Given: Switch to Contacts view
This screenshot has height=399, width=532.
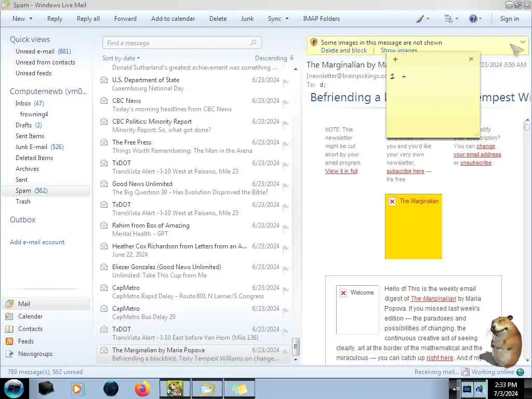Looking at the screenshot, I should pyautogui.click(x=30, y=329).
